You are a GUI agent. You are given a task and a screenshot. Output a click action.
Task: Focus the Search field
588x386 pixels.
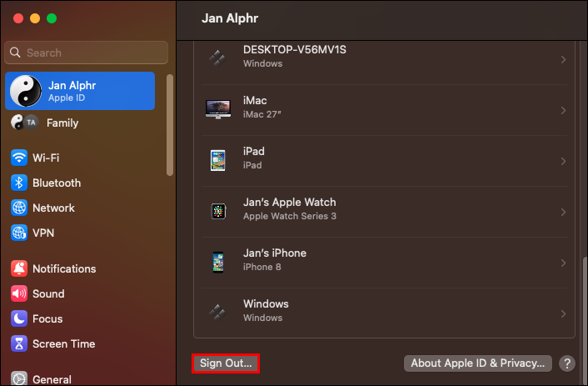87,53
